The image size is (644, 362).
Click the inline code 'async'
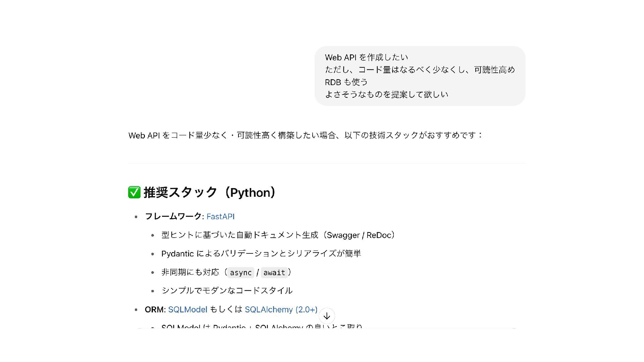[x=240, y=273]
